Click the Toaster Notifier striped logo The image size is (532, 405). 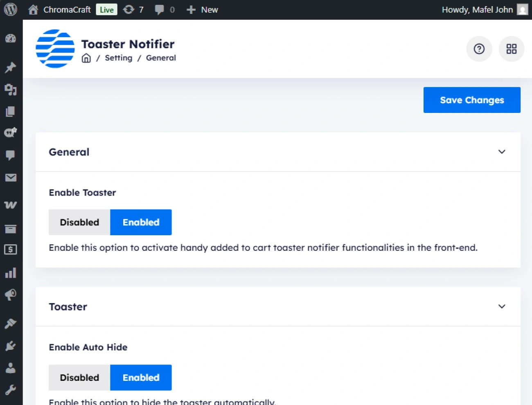coord(55,49)
